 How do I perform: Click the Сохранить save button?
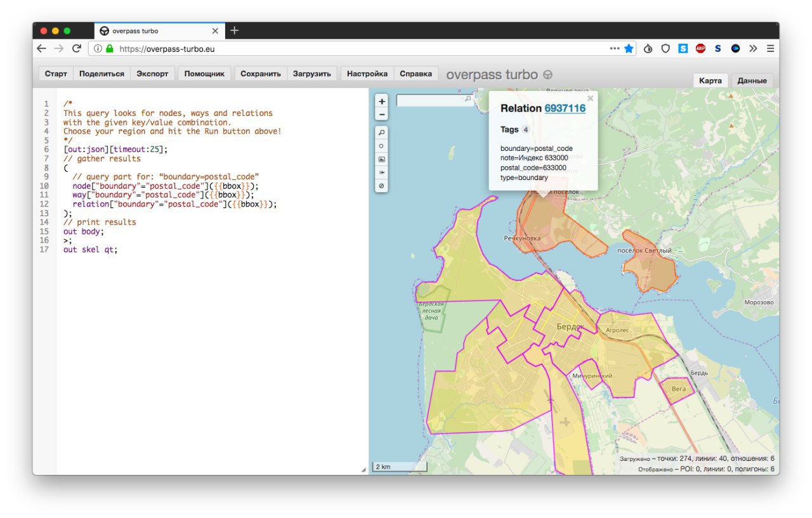(x=261, y=74)
